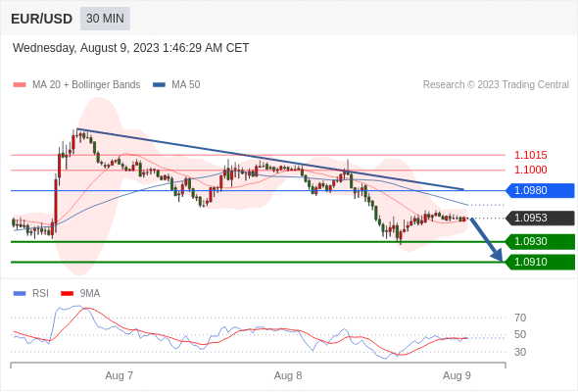This screenshot has width=578, height=392.
Task: Toggle the 9MA legend entry
Action: tap(80, 294)
